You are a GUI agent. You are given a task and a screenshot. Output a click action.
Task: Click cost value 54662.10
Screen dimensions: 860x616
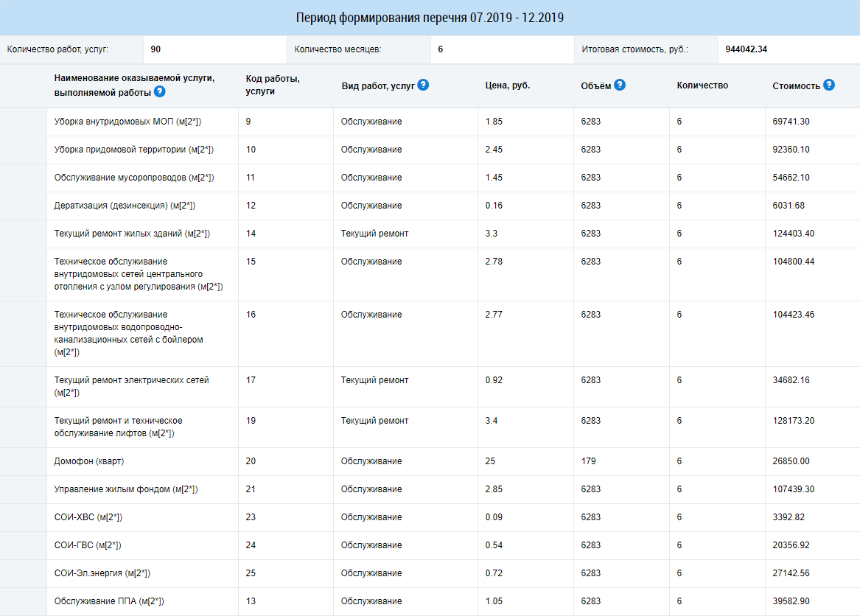[x=791, y=178]
